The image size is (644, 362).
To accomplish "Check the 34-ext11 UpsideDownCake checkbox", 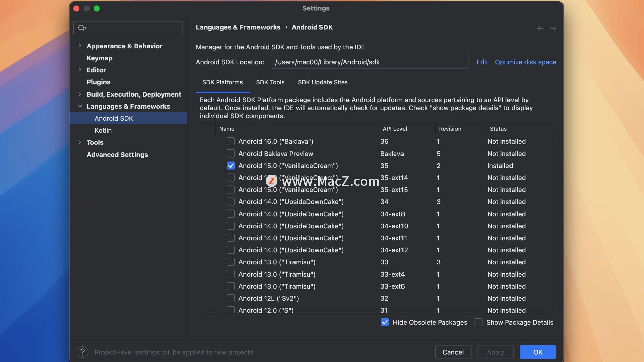I will click(x=231, y=238).
